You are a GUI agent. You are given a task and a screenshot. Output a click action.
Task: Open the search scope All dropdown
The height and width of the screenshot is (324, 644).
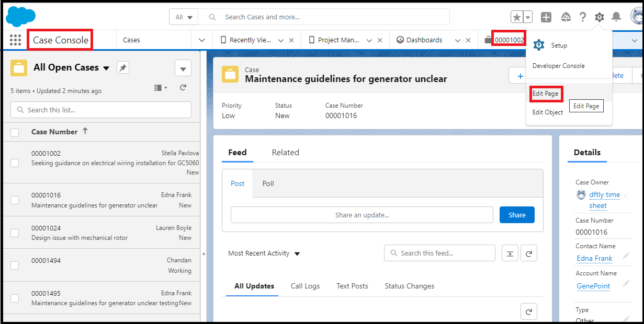tap(184, 17)
